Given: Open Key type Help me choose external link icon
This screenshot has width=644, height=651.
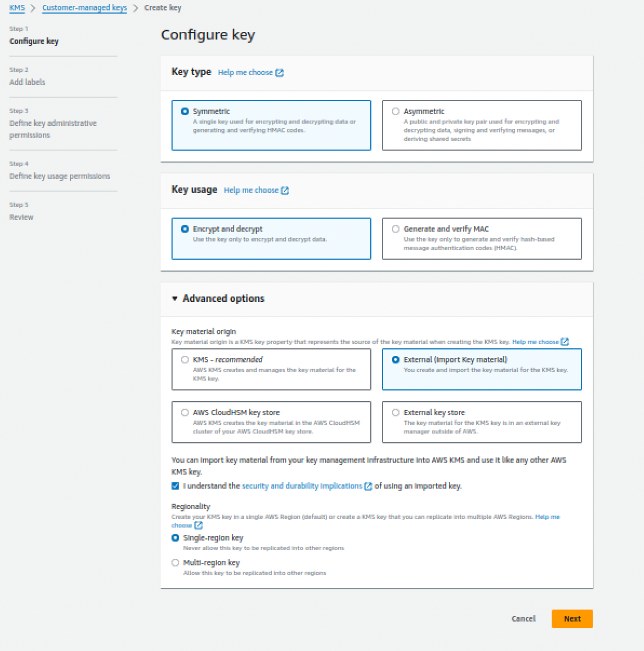Looking at the screenshot, I should [x=280, y=72].
